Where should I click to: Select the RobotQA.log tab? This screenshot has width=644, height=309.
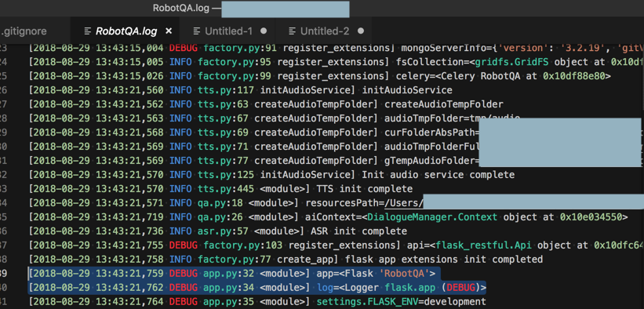coord(126,31)
